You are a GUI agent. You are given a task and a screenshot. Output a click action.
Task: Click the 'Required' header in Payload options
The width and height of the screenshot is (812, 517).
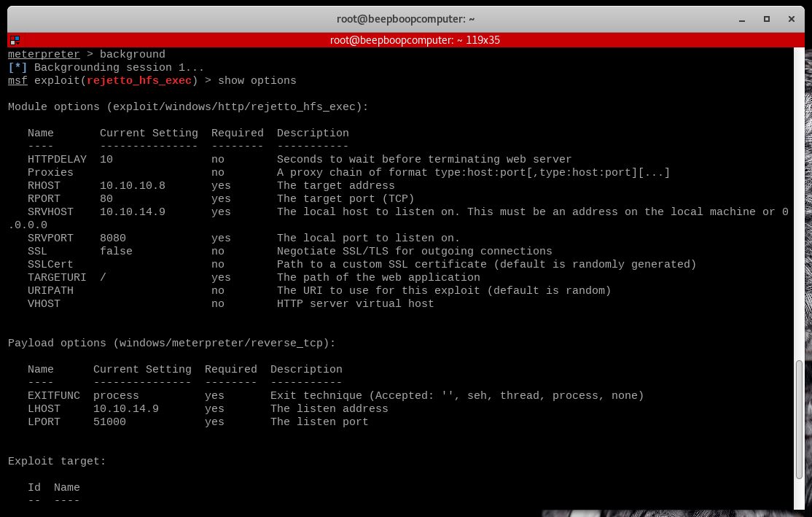(231, 370)
